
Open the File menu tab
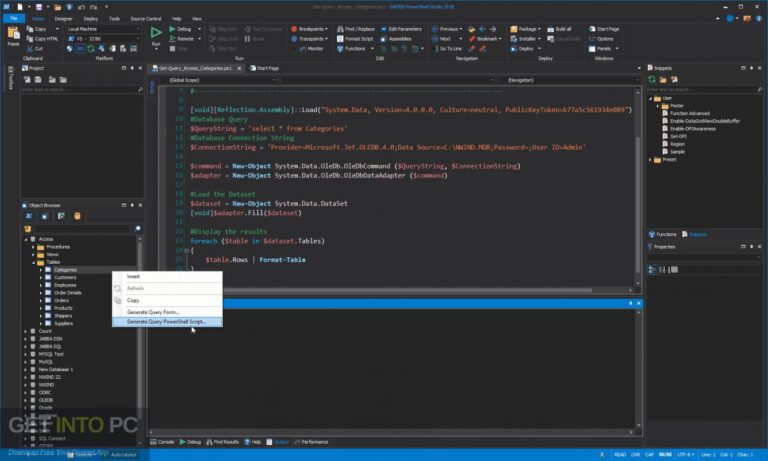click(14, 18)
